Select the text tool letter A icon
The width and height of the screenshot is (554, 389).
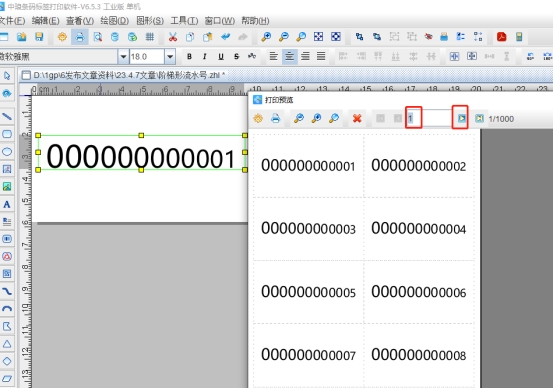coord(7,204)
